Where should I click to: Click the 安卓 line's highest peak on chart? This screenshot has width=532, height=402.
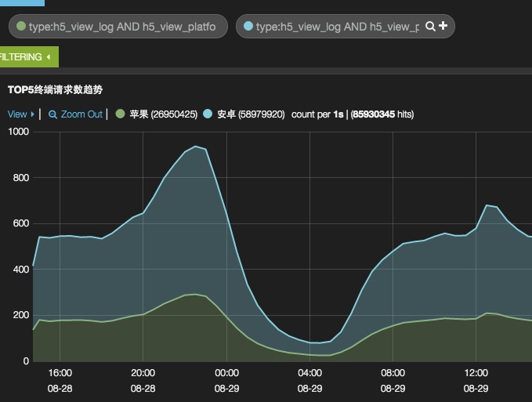(x=195, y=146)
